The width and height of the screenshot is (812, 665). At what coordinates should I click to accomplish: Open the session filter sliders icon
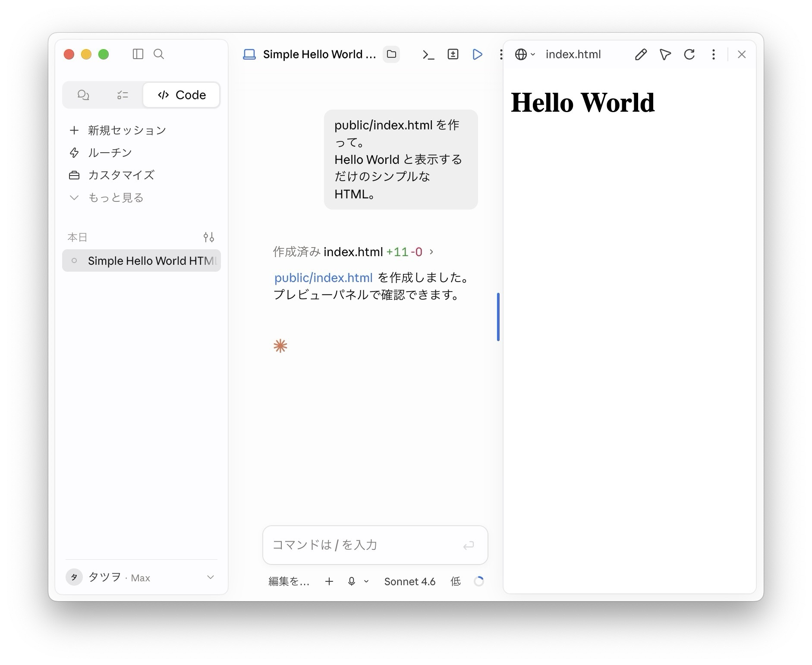tap(209, 237)
